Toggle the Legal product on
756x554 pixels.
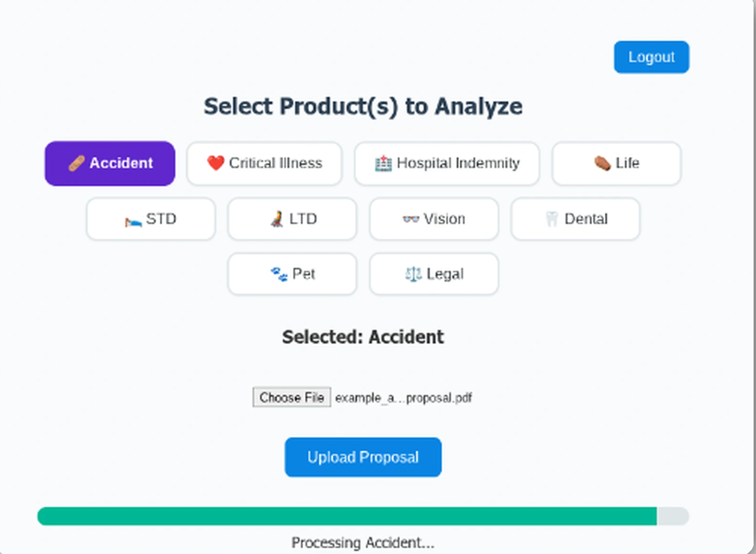[433, 274]
